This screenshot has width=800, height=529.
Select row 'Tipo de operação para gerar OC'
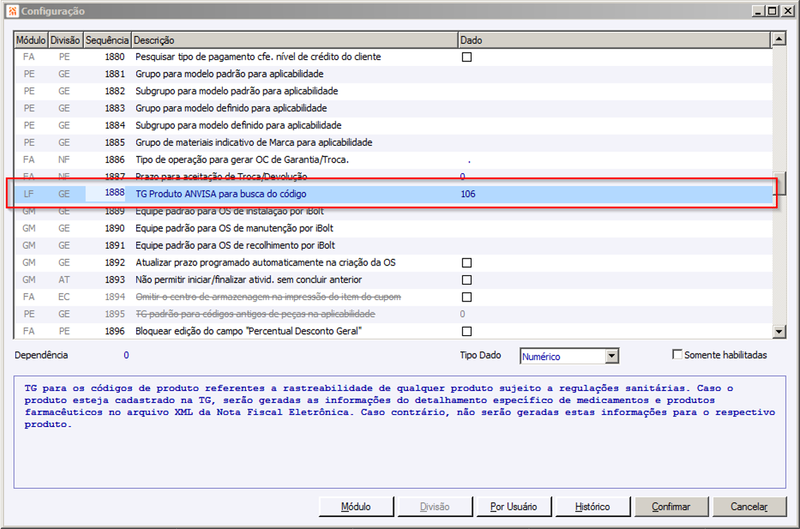point(393,160)
